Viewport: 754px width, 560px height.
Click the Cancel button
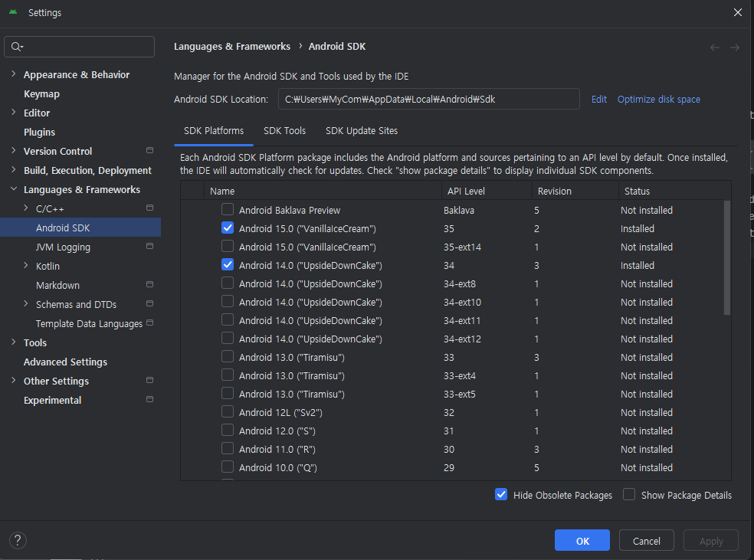[x=646, y=540]
